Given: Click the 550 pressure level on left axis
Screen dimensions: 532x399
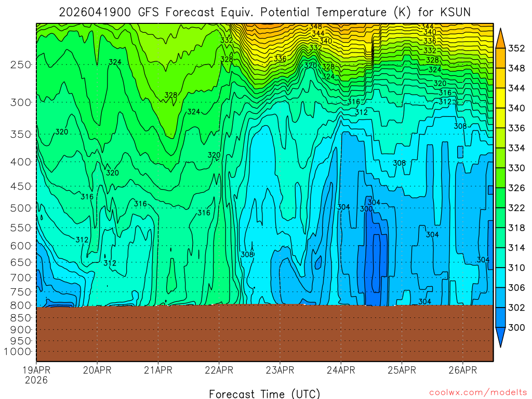Looking at the screenshot, I should (x=21, y=228).
